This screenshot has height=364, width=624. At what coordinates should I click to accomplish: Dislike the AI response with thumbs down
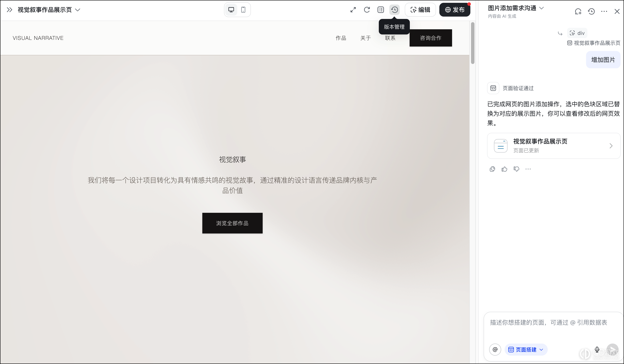pos(516,169)
